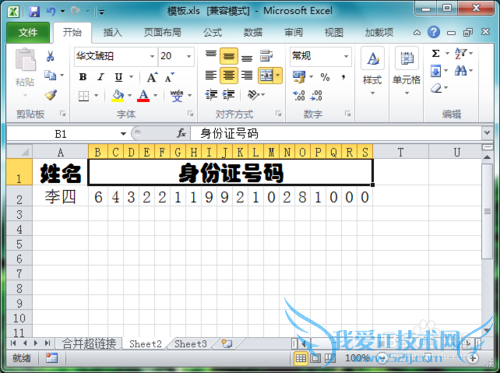Toggle Merge and Center button

point(266,75)
